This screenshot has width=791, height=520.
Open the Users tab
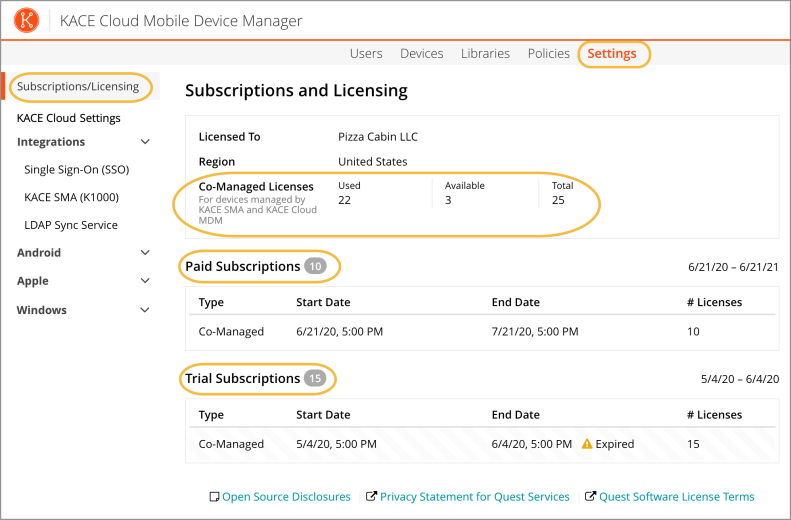(x=366, y=53)
